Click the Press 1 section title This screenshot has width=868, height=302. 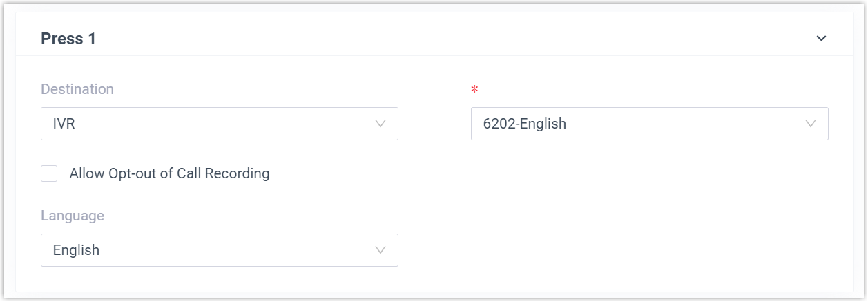tap(68, 39)
